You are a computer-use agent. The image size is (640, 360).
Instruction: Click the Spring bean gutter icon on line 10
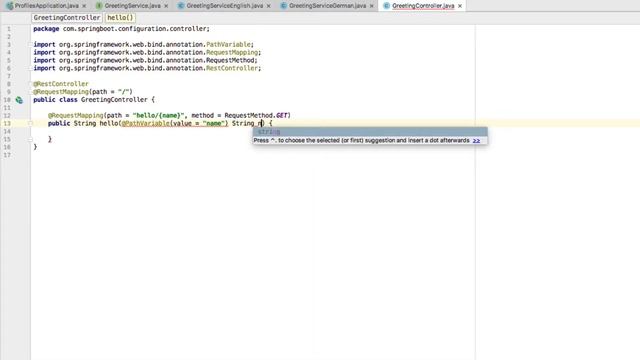point(19,100)
